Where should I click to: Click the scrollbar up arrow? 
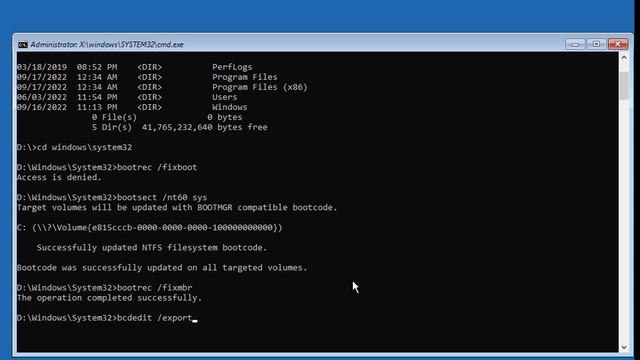624,58
